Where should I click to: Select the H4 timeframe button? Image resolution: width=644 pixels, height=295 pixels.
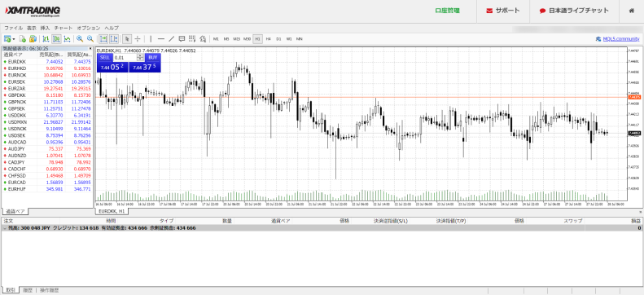tap(268, 38)
